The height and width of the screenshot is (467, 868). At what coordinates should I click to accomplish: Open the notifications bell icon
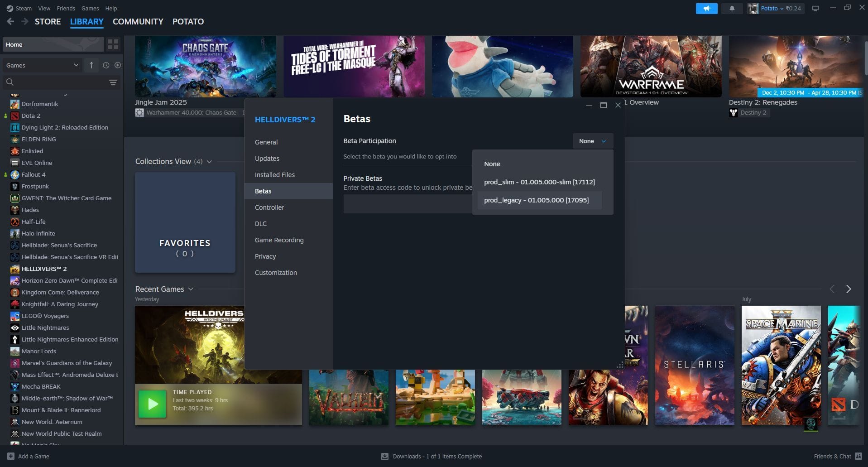[732, 8]
